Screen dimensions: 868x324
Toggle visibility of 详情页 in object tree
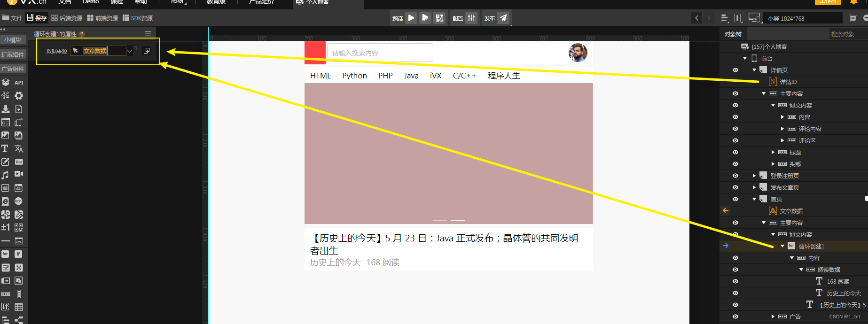[735, 70]
